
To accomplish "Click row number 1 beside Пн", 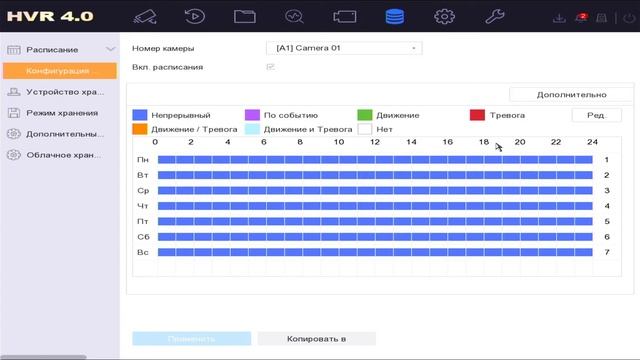I will pos(607,160).
